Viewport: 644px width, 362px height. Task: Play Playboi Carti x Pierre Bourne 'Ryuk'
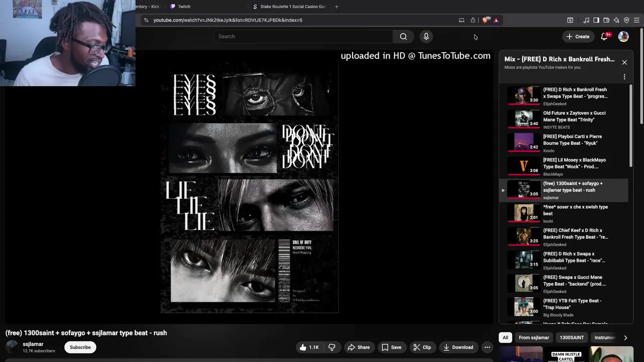(x=563, y=143)
